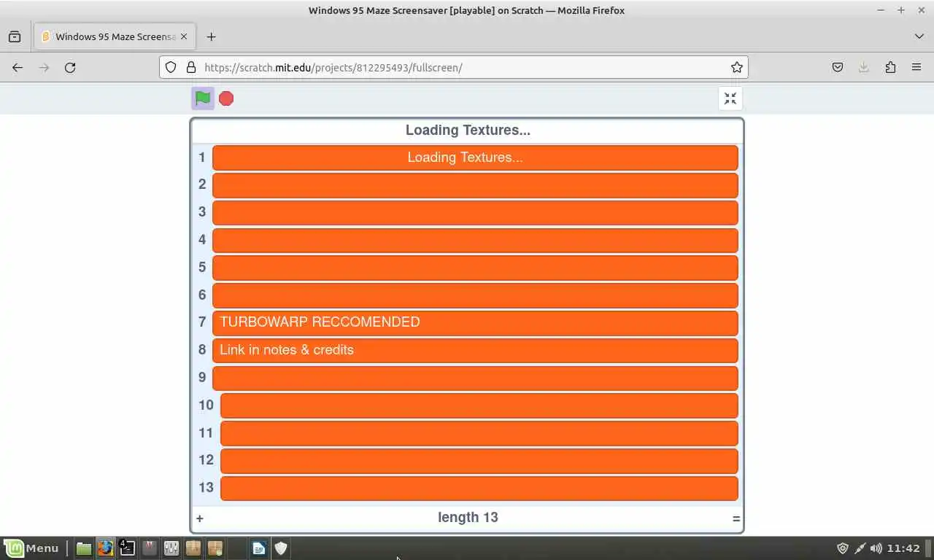Close the Windows 95 Maze Screensaver tab
Image resolution: width=934 pixels, height=560 pixels.
[x=184, y=36]
